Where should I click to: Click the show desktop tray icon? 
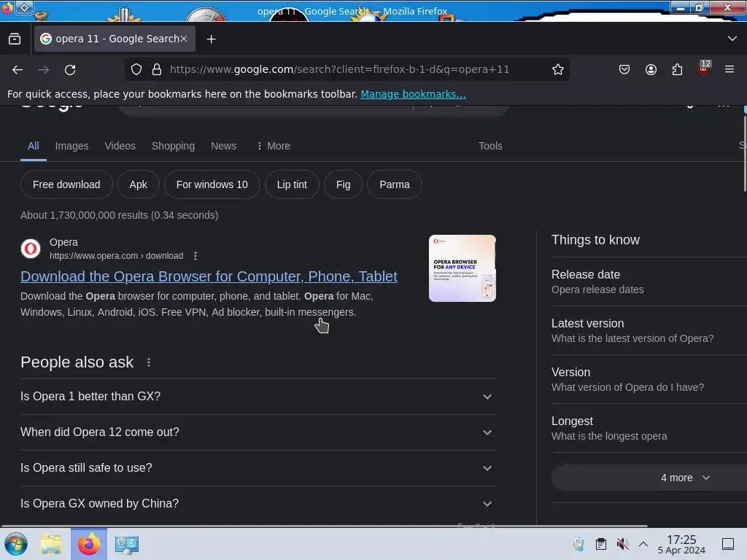click(x=728, y=544)
